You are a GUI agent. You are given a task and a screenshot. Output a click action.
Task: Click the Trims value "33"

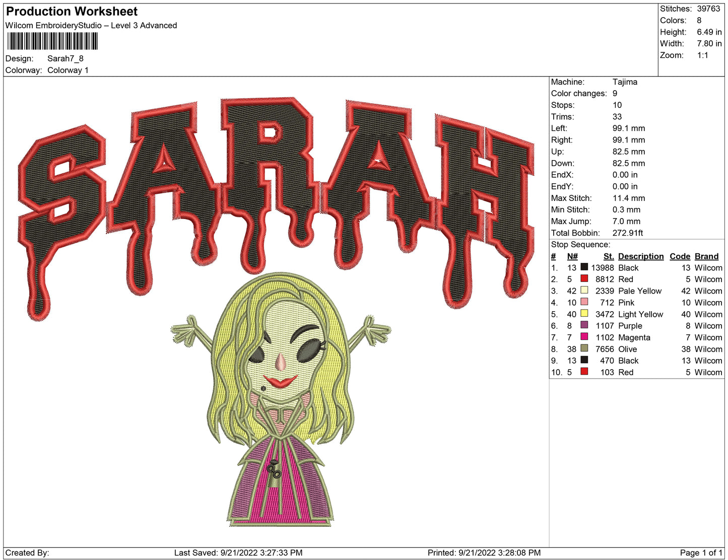[617, 116]
